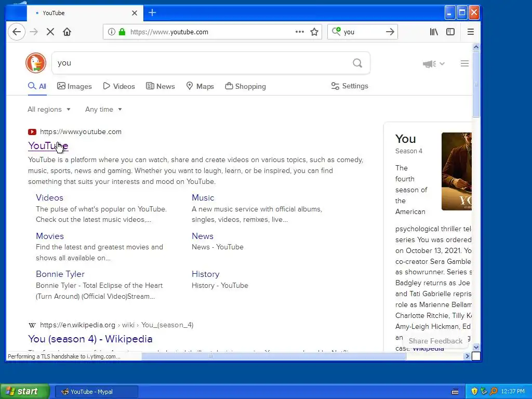The image size is (532, 399).
Task: Open the History sitelink
Action: coord(206,274)
